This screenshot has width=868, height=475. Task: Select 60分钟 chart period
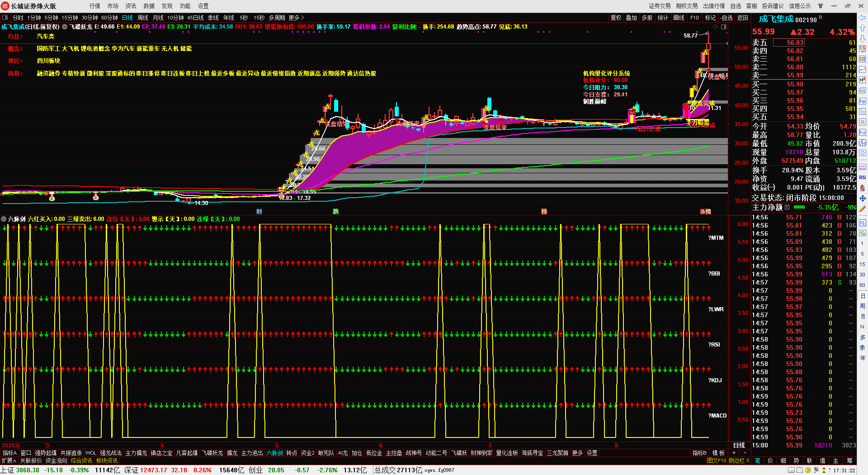pos(109,18)
